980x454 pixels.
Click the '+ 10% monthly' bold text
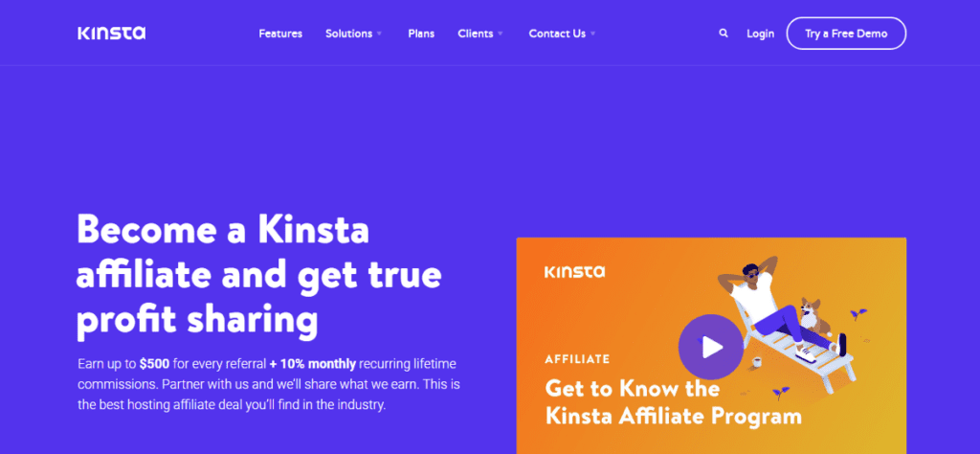tap(313, 364)
